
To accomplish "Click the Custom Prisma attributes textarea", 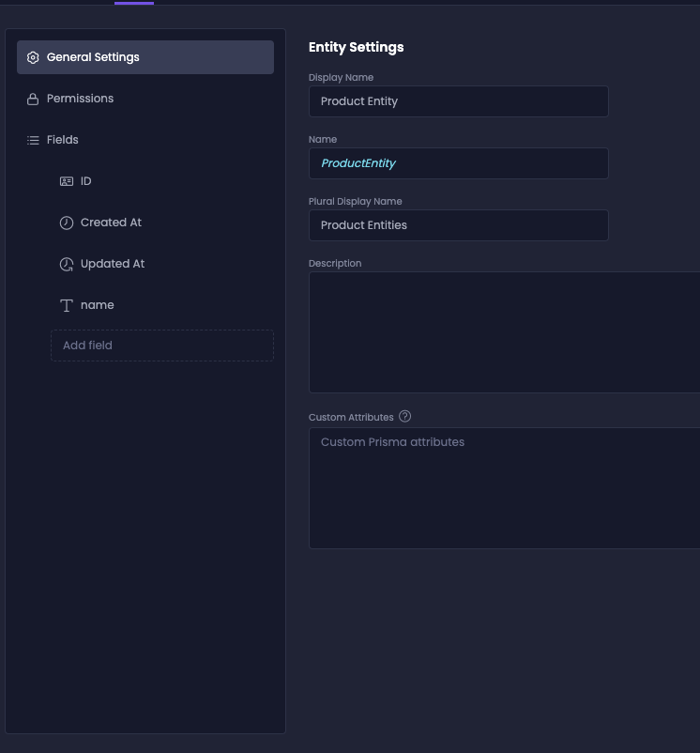I will (505, 488).
